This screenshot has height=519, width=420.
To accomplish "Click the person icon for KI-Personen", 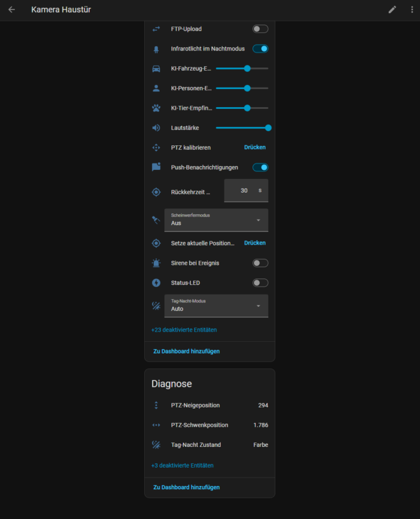I will (156, 88).
